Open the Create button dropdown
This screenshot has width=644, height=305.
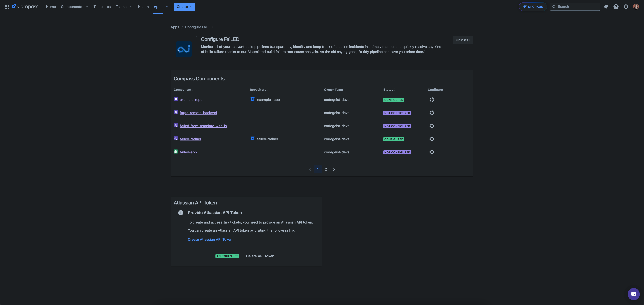point(184,7)
